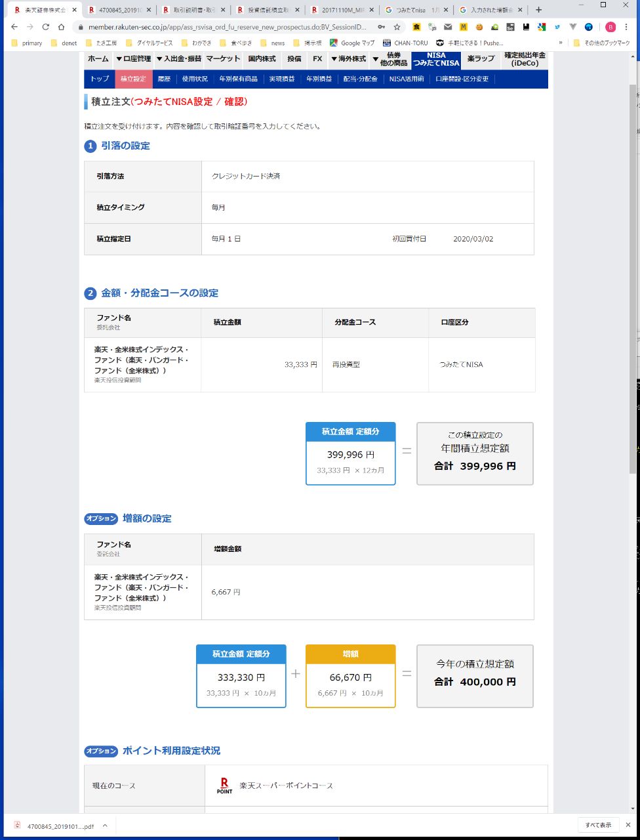The height and width of the screenshot is (840, 640).
Task: Open the 口座管理 dropdown menu
Action: tap(133, 58)
